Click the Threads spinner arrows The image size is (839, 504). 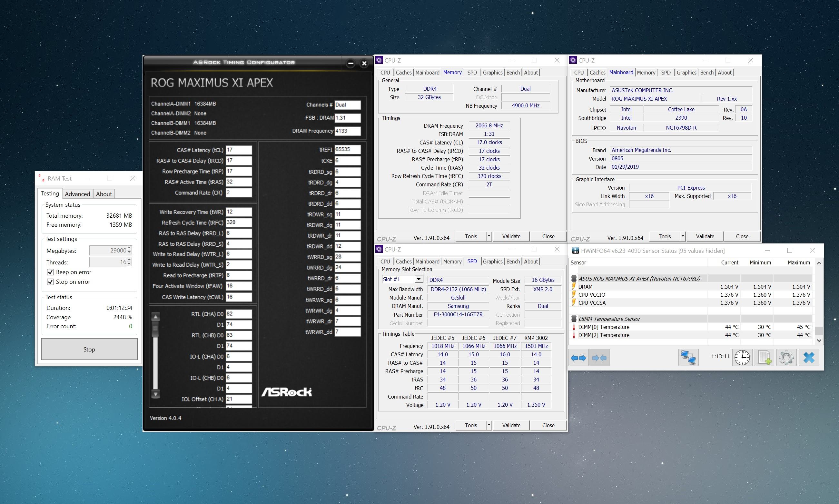tap(129, 262)
